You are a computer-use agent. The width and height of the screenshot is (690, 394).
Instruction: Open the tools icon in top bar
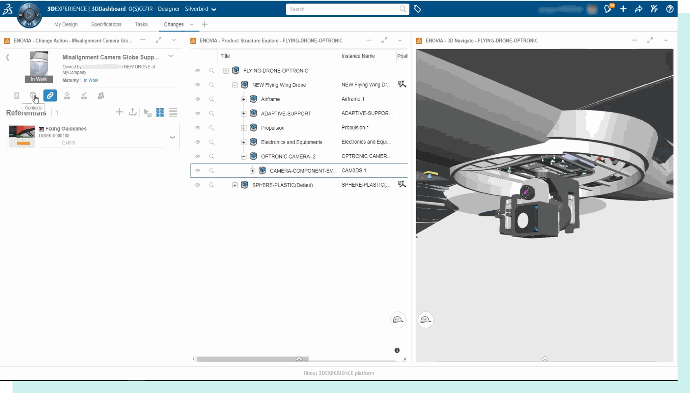654,9
